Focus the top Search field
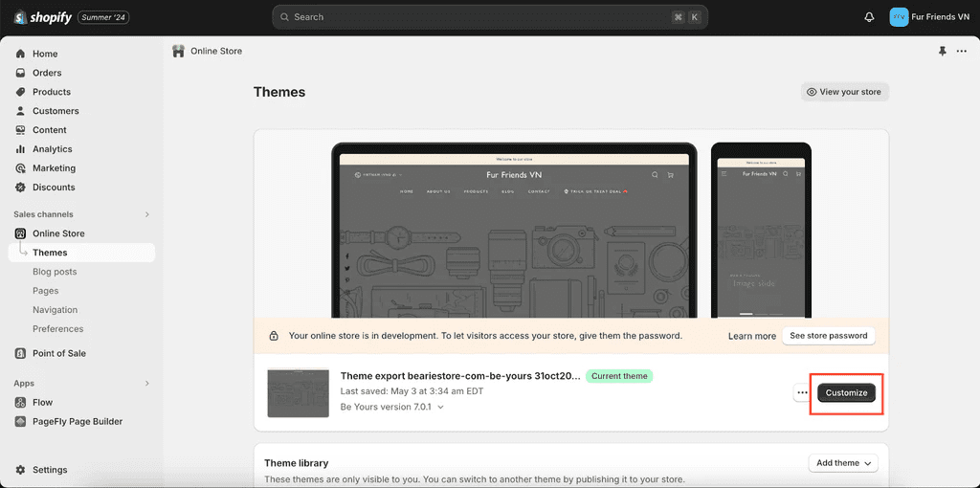This screenshot has height=488, width=980. tap(490, 17)
